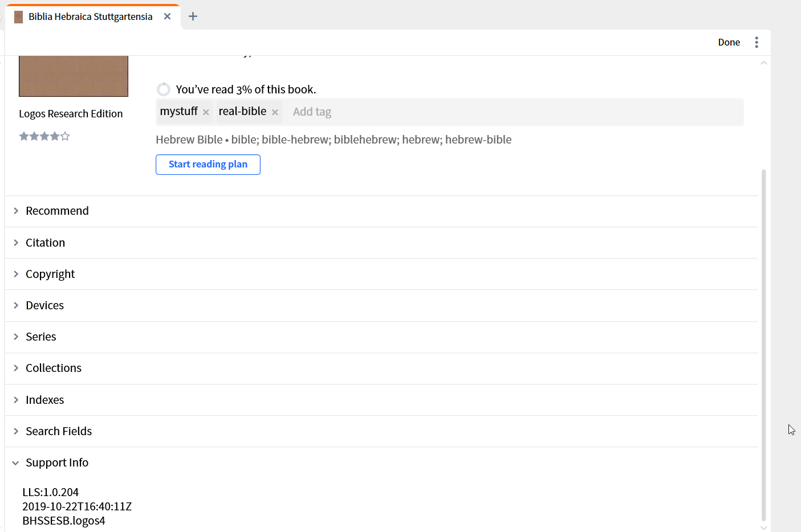Expand the Search Fields section
This screenshot has width=801, height=532.
tap(381, 431)
